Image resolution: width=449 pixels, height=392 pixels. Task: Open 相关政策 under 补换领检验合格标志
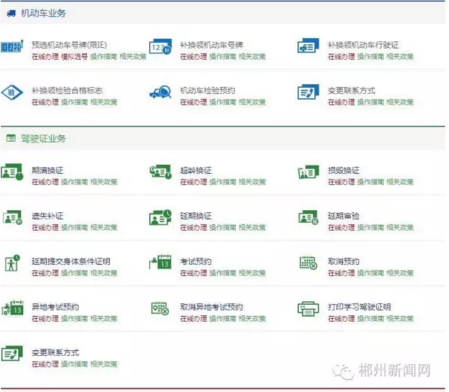coord(104,102)
